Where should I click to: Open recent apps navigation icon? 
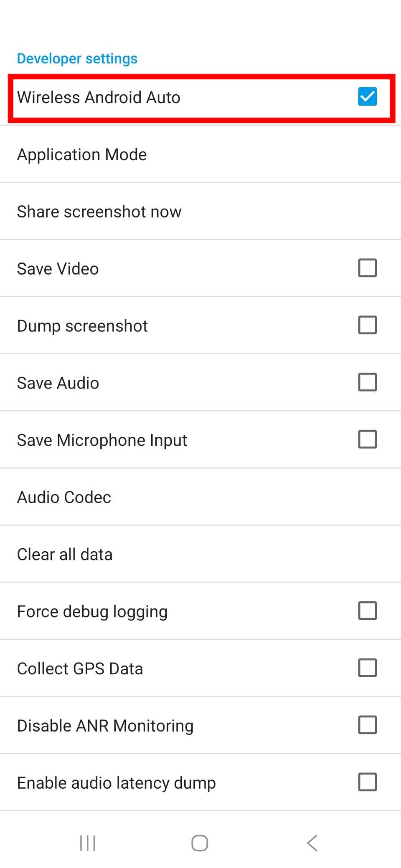(x=88, y=843)
